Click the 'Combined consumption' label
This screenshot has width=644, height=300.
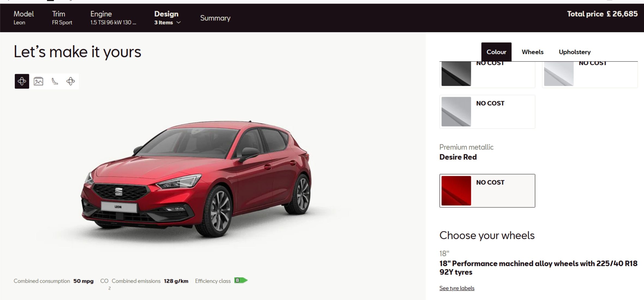[42, 281]
